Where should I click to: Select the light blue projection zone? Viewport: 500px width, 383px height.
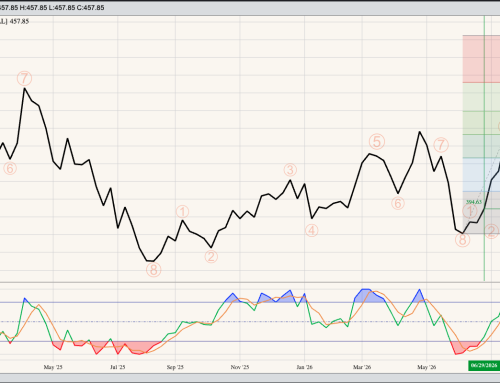pos(481,175)
